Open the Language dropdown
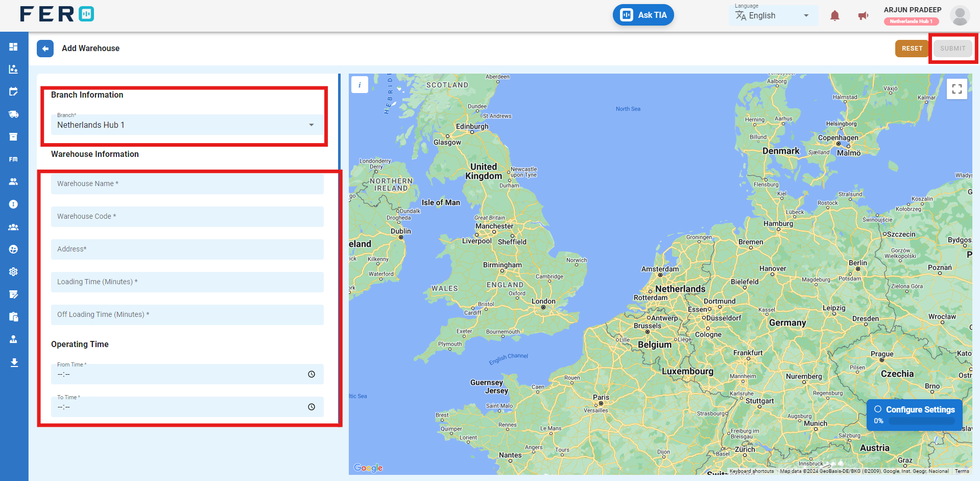Screen dimensions: 980x481 click(x=774, y=15)
